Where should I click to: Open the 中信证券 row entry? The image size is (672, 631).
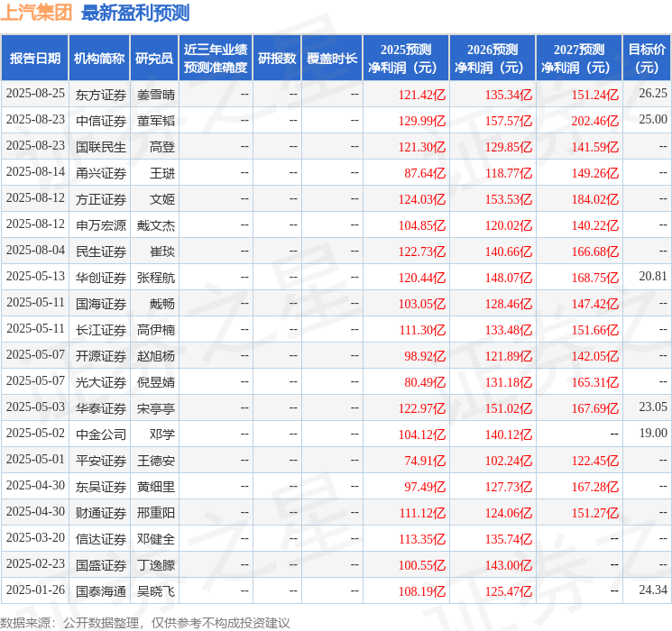[x=101, y=121]
